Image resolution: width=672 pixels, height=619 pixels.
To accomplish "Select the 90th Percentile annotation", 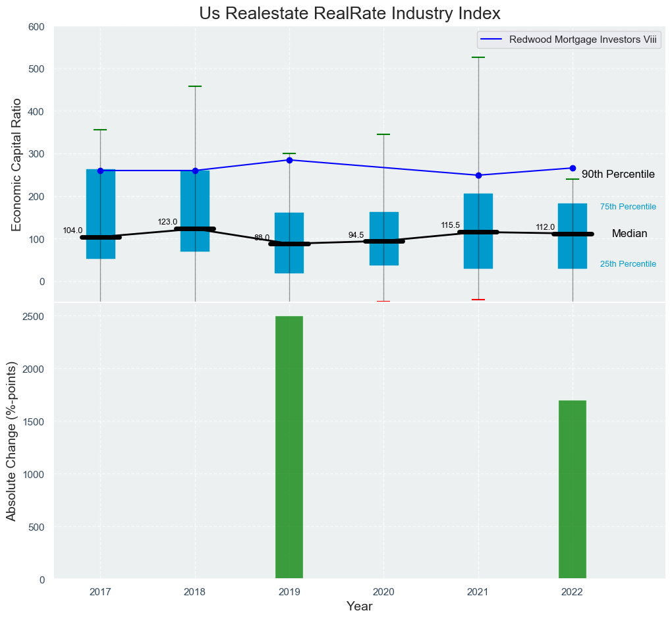I will click(x=618, y=175).
